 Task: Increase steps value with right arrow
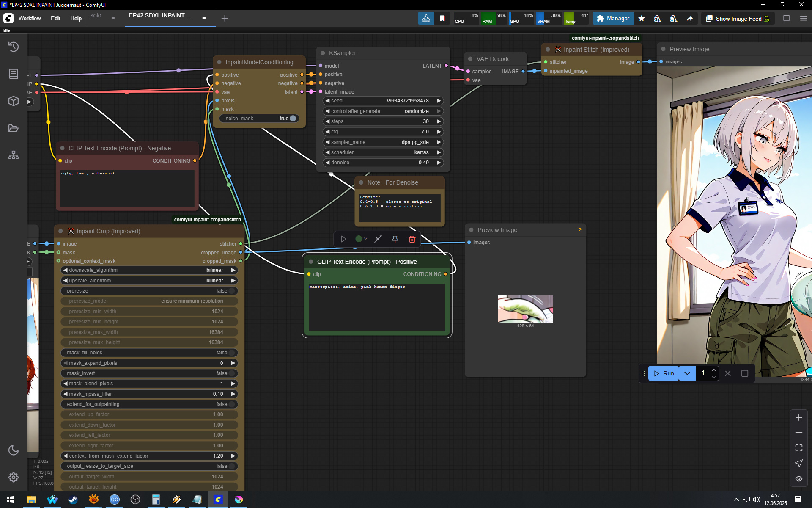tap(439, 121)
